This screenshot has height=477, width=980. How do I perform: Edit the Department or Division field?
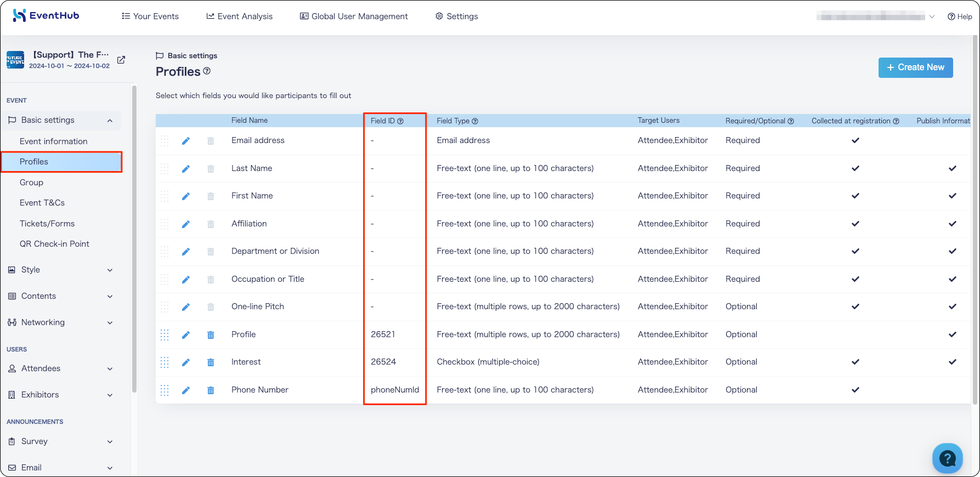[186, 252]
